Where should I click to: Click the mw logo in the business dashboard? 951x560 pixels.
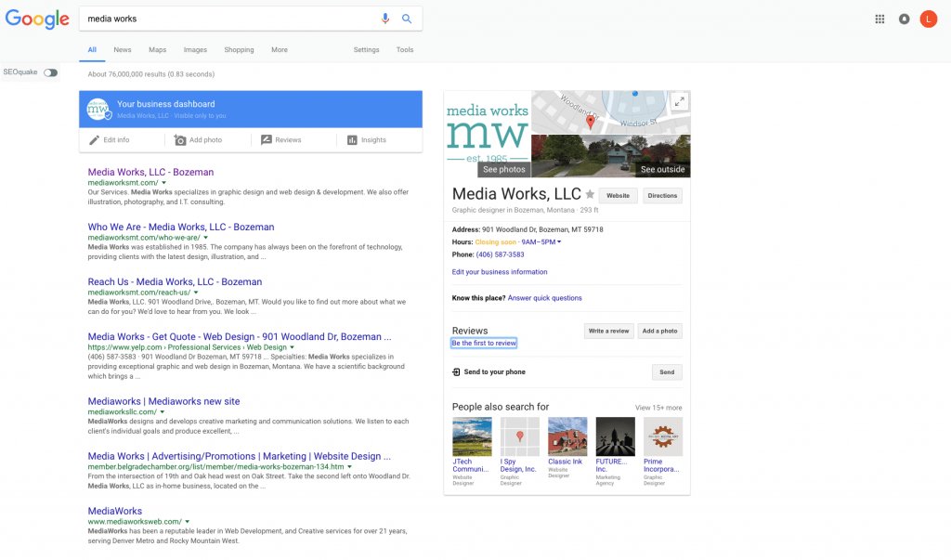pyautogui.click(x=98, y=110)
